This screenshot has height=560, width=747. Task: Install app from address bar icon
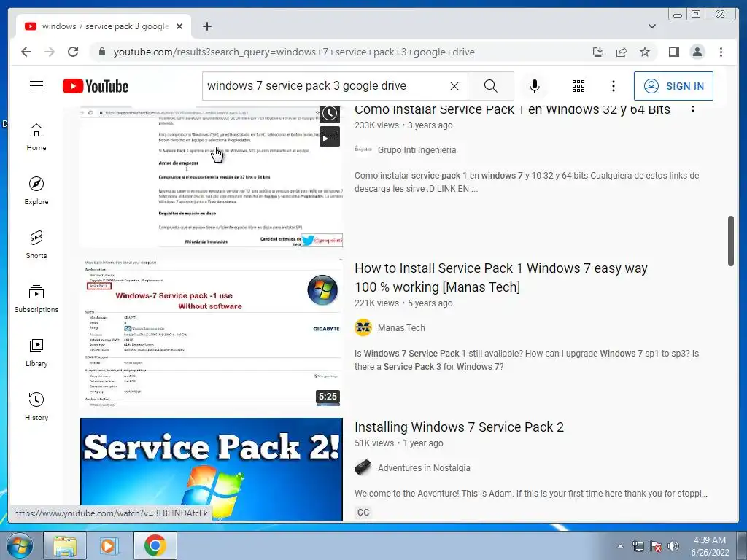598,52
